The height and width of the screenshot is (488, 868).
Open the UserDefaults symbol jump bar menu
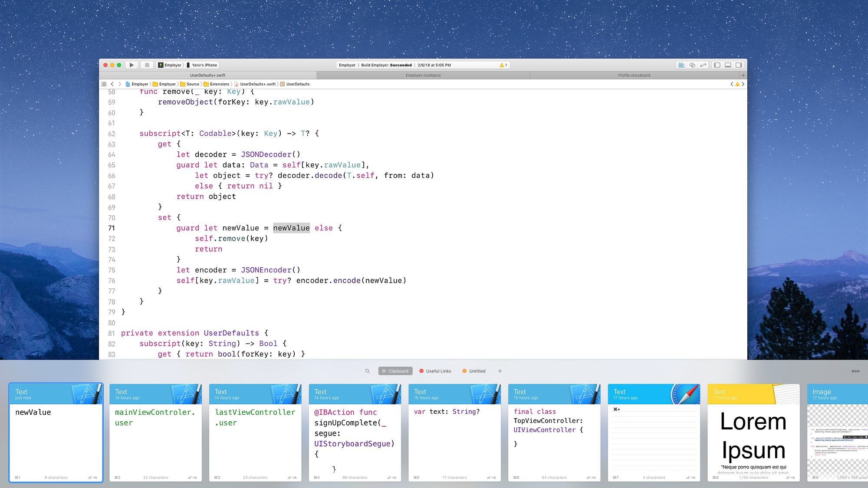tap(298, 84)
